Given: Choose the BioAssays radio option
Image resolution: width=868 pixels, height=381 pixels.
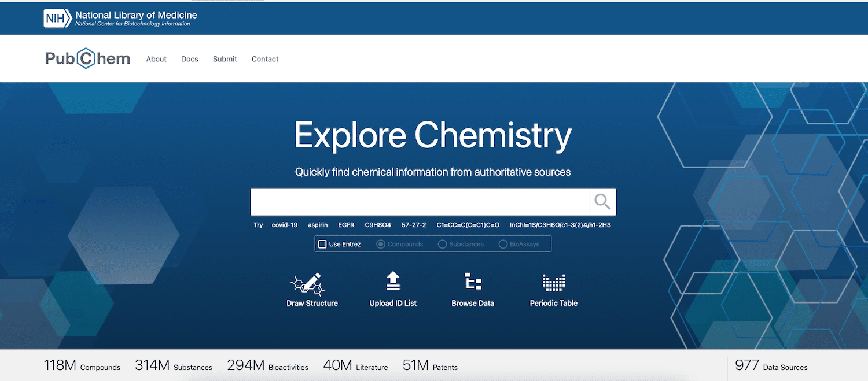Looking at the screenshot, I should [503, 244].
